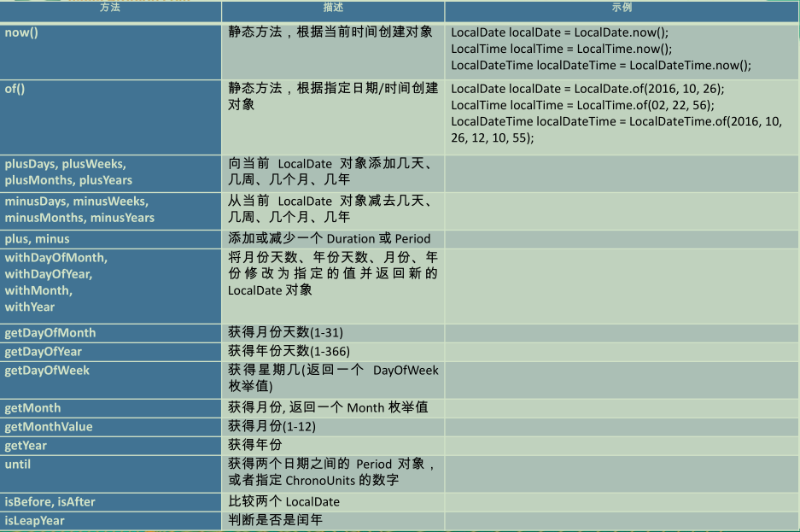Click the description 判断是否是闰年
The image size is (800, 532).
[333, 521]
